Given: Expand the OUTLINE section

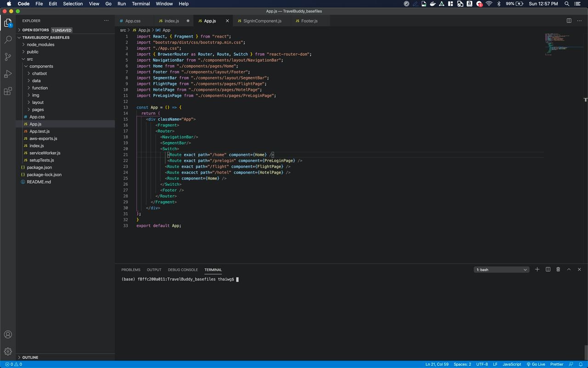Looking at the screenshot, I should coord(30,357).
